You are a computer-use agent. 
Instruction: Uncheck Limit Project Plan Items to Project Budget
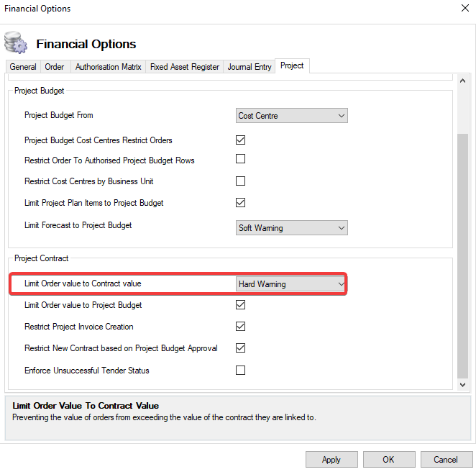point(241,202)
